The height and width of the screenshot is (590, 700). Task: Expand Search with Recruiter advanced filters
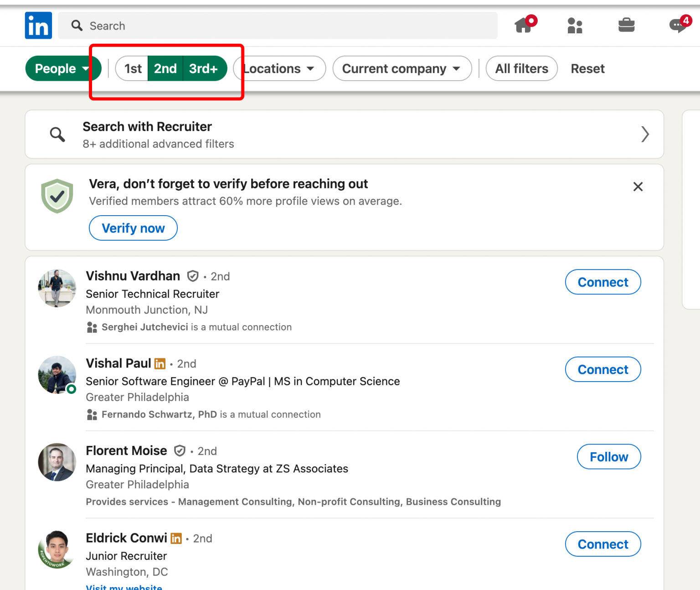click(645, 134)
